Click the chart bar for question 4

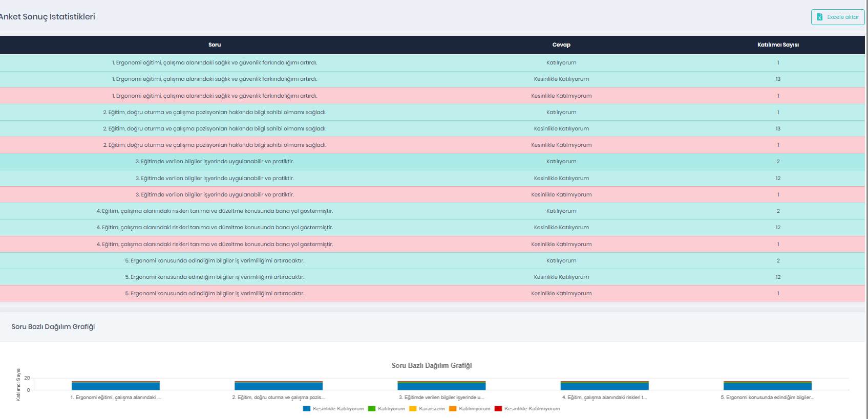coord(604,386)
